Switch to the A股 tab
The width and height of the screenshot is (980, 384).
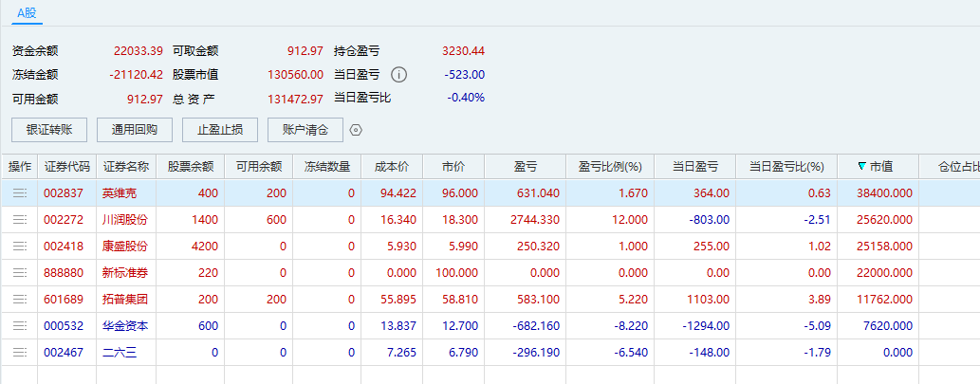point(28,12)
